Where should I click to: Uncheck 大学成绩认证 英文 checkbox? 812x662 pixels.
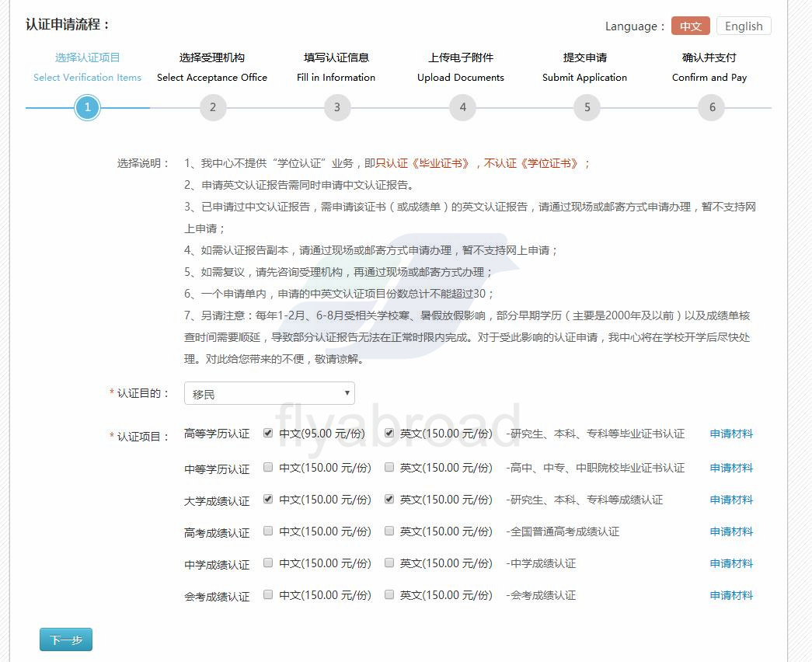(389, 500)
